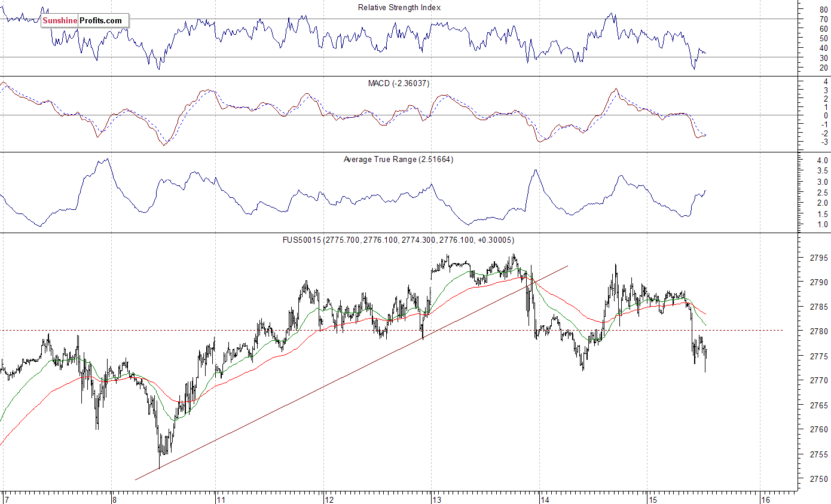Click the FUS50015 price chart title
The height and width of the screenshot is (504, 831).
[x=398, y=240]
